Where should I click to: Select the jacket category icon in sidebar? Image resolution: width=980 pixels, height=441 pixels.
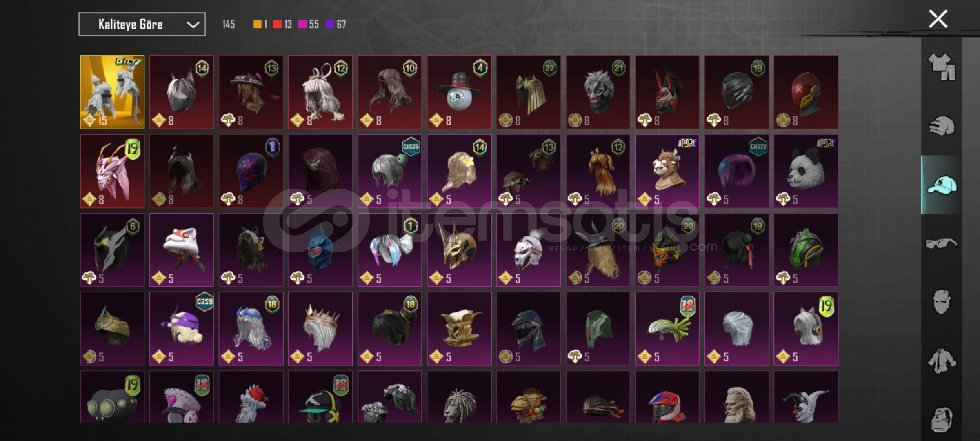click(942, 361)
